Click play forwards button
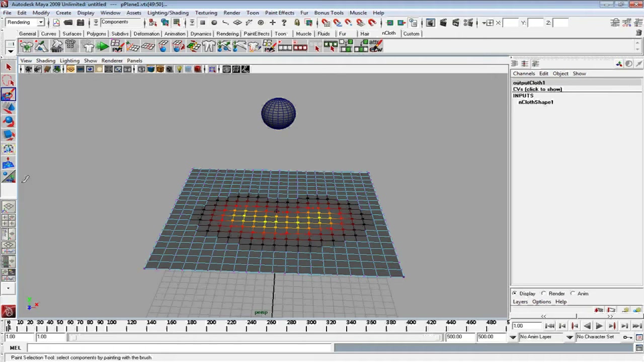Image resolution: width=644 pixels, height=362 pixels. (599, 326)
